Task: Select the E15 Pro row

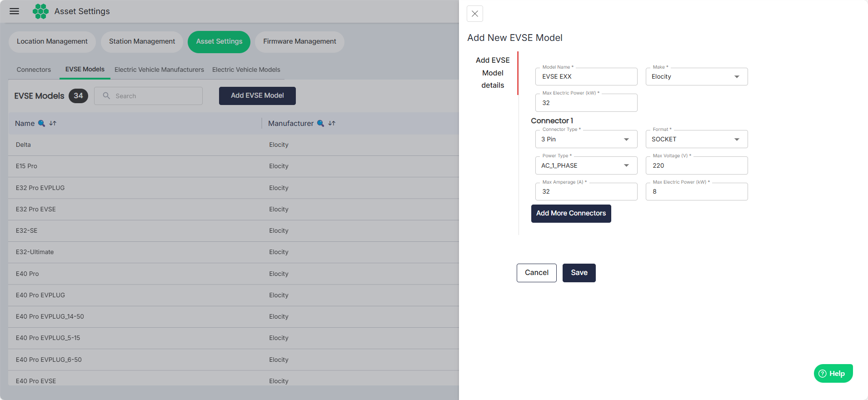Action: tap(234, 166)
